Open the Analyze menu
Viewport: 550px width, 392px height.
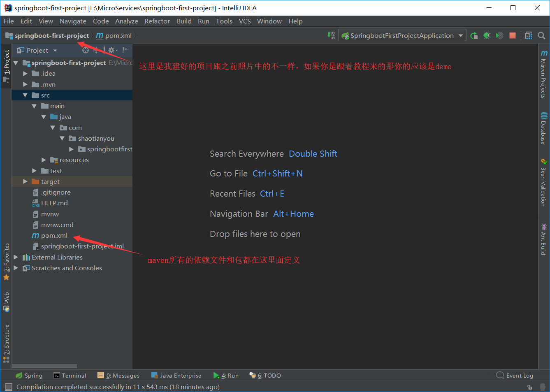click(x=127, y=21)
